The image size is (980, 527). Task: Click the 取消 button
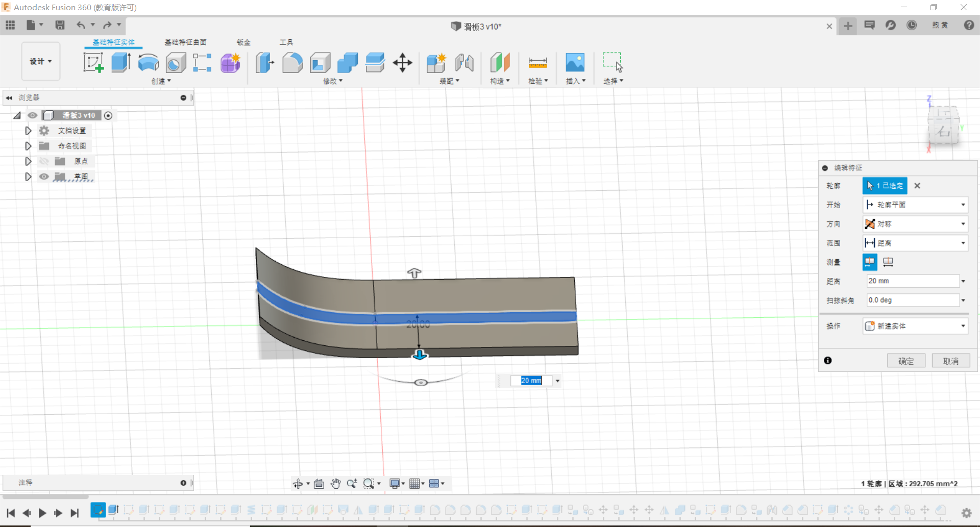950,361
